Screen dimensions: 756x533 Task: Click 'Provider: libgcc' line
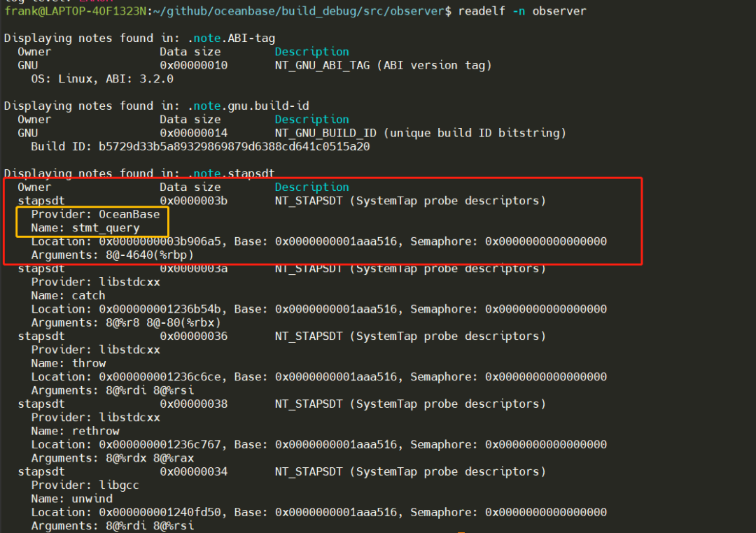[x=85, y=485]
